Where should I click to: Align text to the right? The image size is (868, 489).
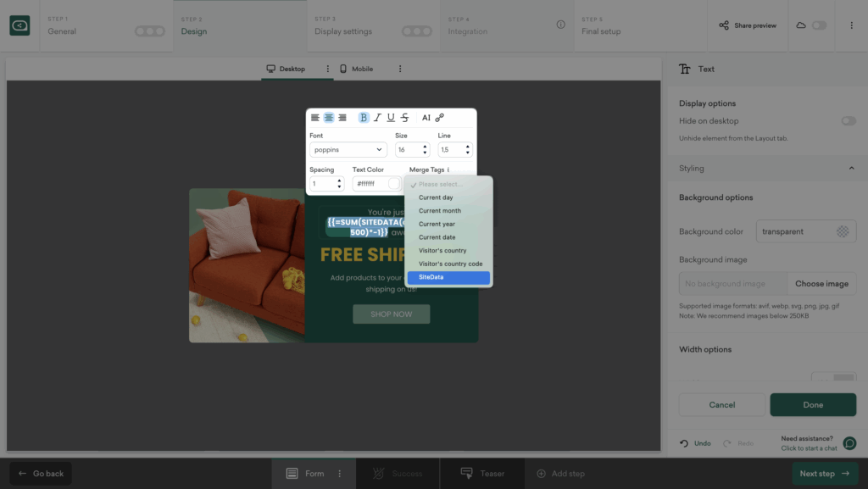[342, 118]
